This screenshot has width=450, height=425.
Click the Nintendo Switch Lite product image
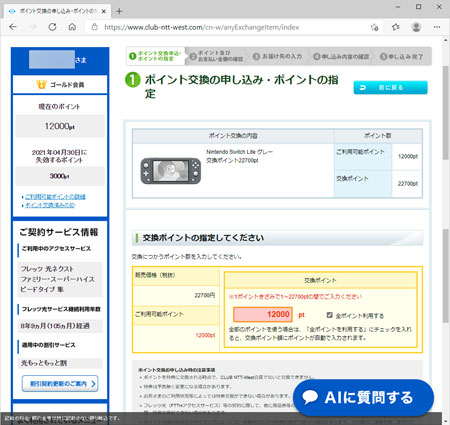[x=171, y=171]
